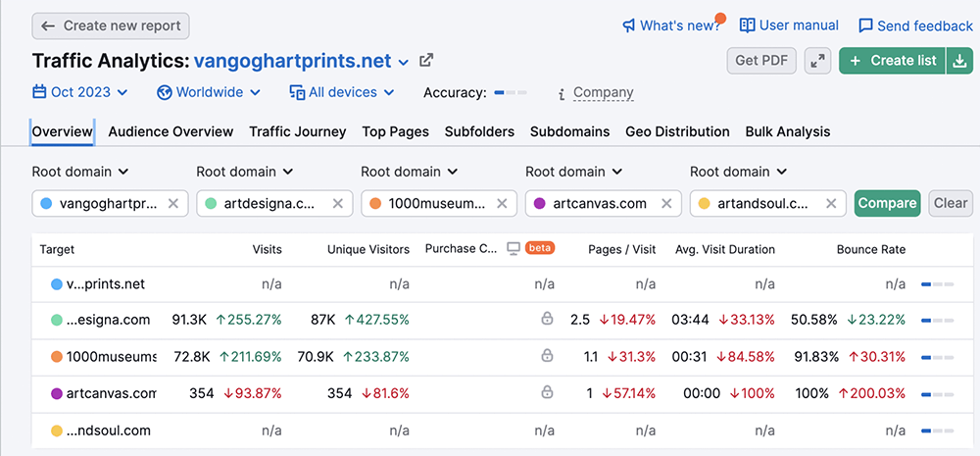Remove vangoghartprints domain from comparison
The height and width of the screenshot is (456, 980).
[173, 203]
